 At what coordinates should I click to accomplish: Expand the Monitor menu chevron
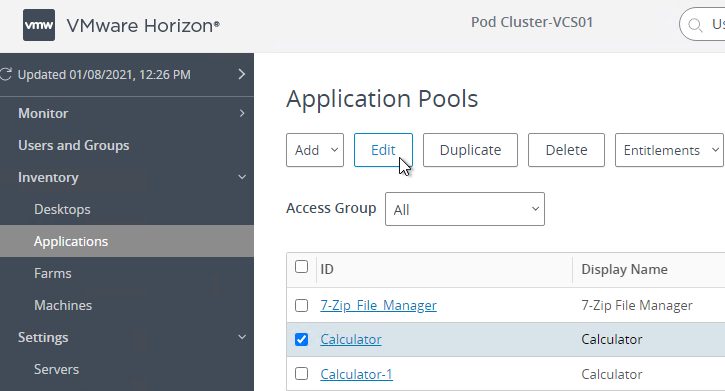(242, 113)
